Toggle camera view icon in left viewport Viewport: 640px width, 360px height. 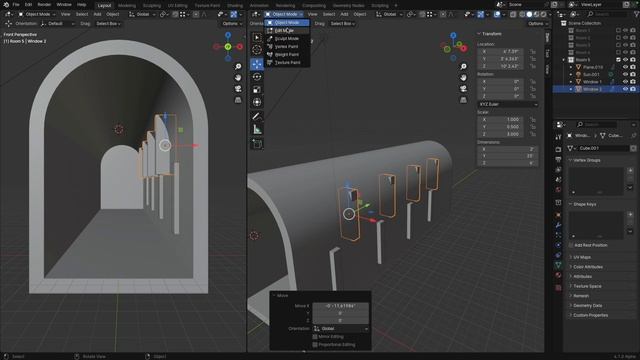pos(238,89)
